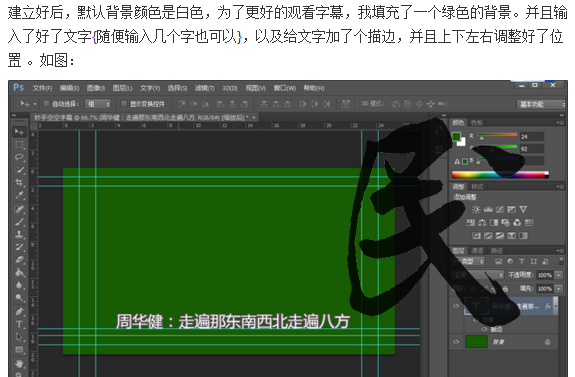Tick the 显示变换控件 checkbox
The image size is (575, 377).
coord(124,104)
